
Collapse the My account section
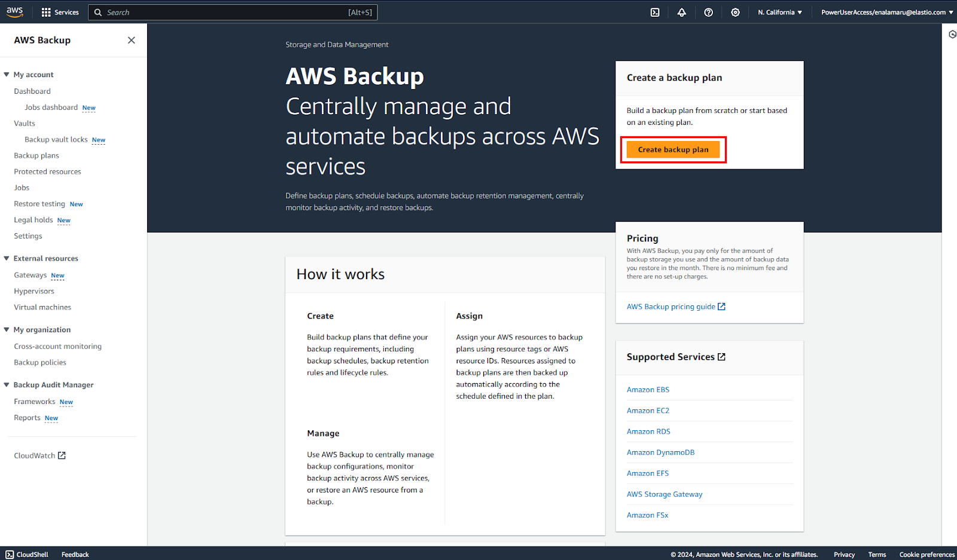(7, 75)
